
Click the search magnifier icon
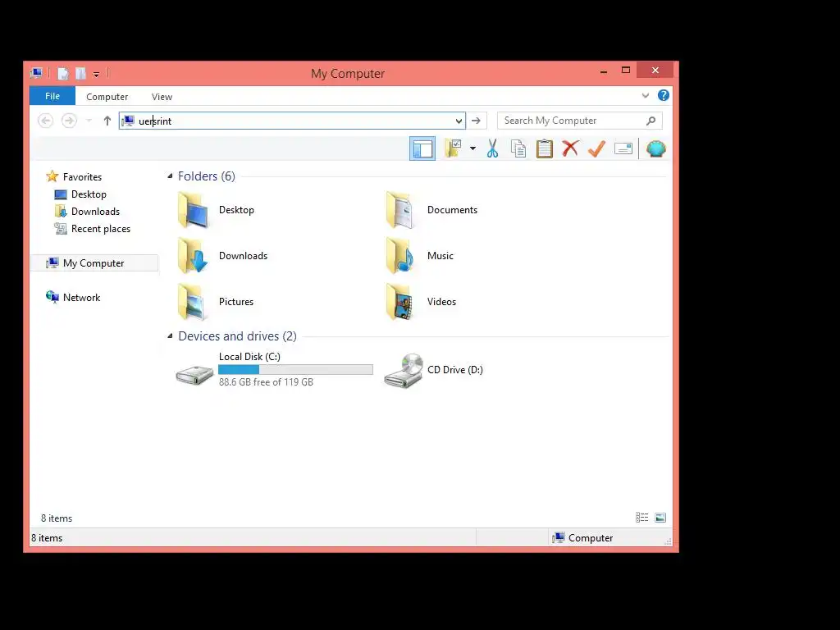pos(651,121)
